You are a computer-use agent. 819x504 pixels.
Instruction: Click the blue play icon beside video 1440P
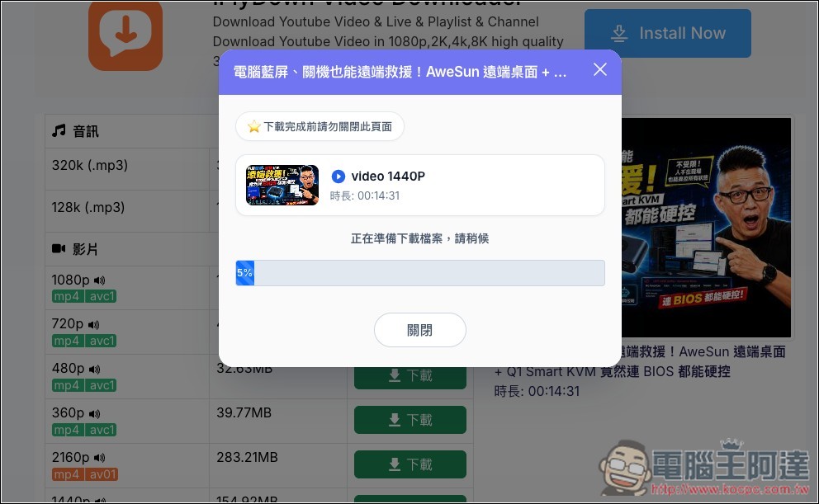pyautogui.click(x=338, y=177)
